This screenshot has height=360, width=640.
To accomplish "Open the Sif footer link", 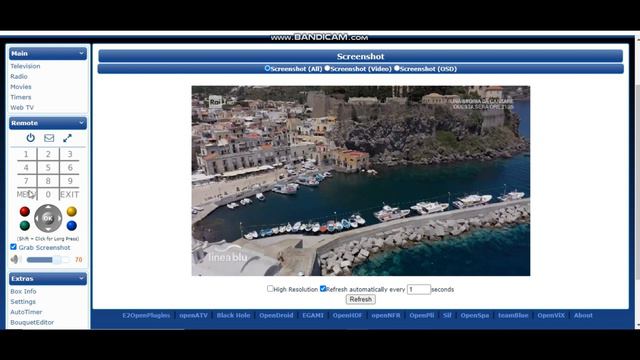I will pyautogui.click(x=447, y=315).
